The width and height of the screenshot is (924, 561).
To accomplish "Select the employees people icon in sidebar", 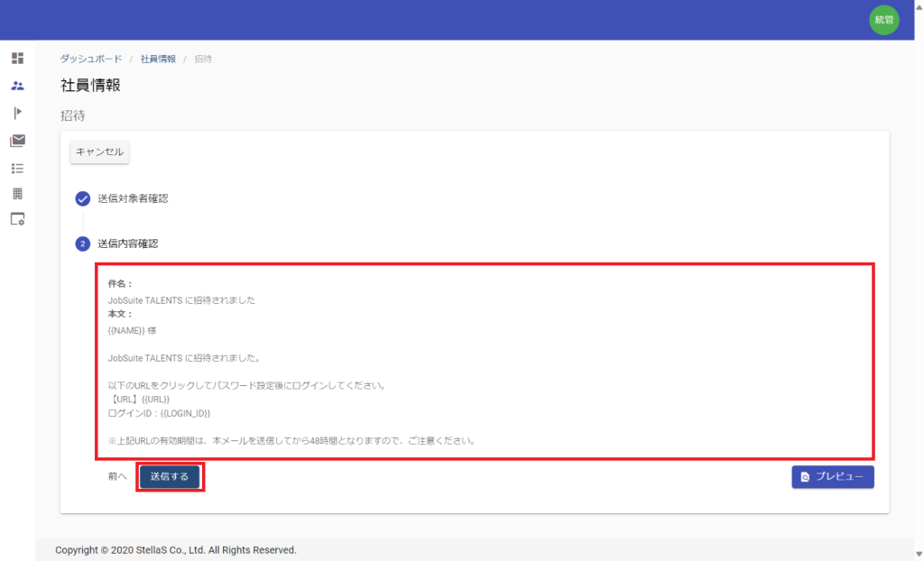I will [17, 86].
